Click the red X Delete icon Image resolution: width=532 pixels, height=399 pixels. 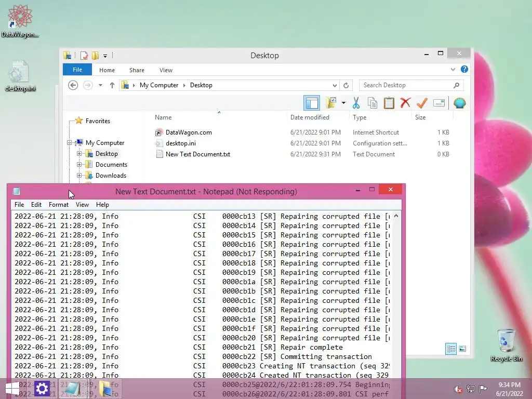click(x=405, y=102)
